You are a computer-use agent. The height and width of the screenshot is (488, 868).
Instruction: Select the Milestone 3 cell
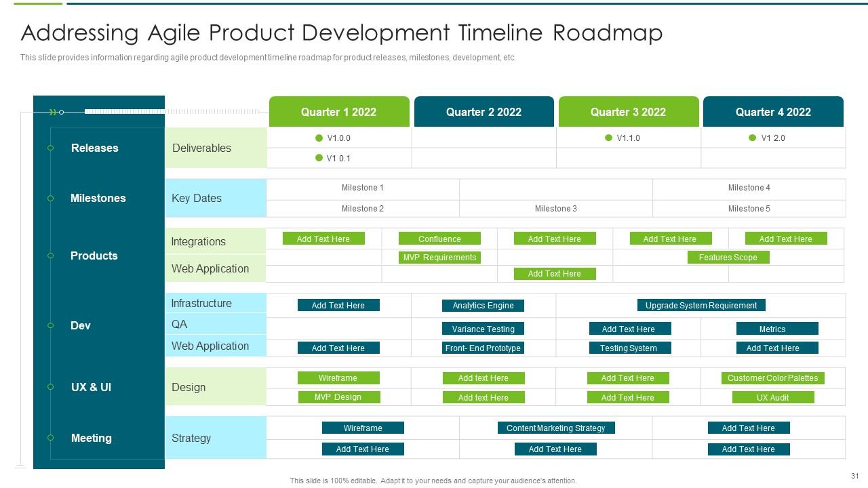coord(556,209)
